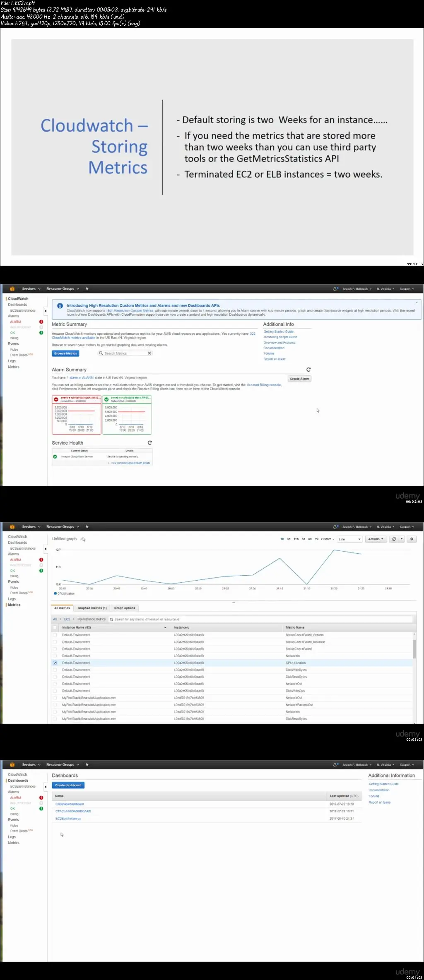Click the Create Alarm button
Screen dimensions: 424x980
click(x=299, y=379)
